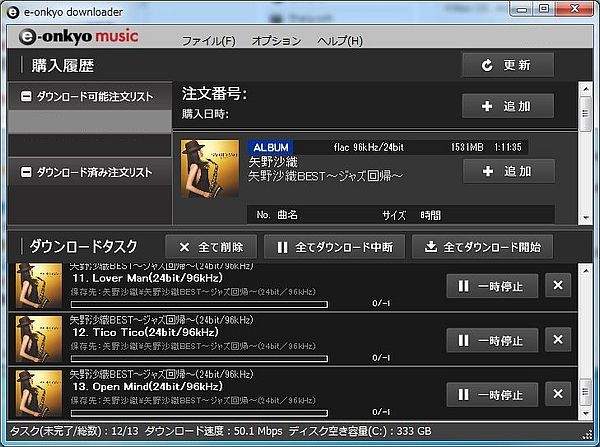Click the download task list scroll up arrow
Viewport: 600px width, 447px height.
tap(585, 271)
